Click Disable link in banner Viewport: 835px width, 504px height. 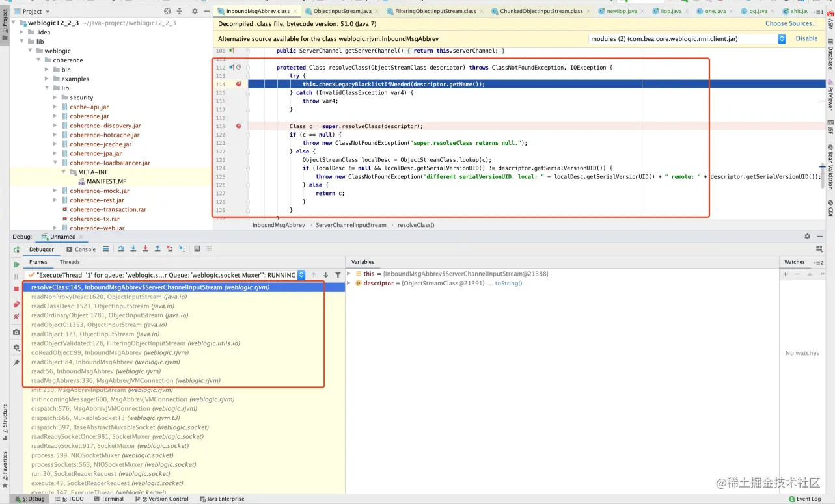point(806,38)
